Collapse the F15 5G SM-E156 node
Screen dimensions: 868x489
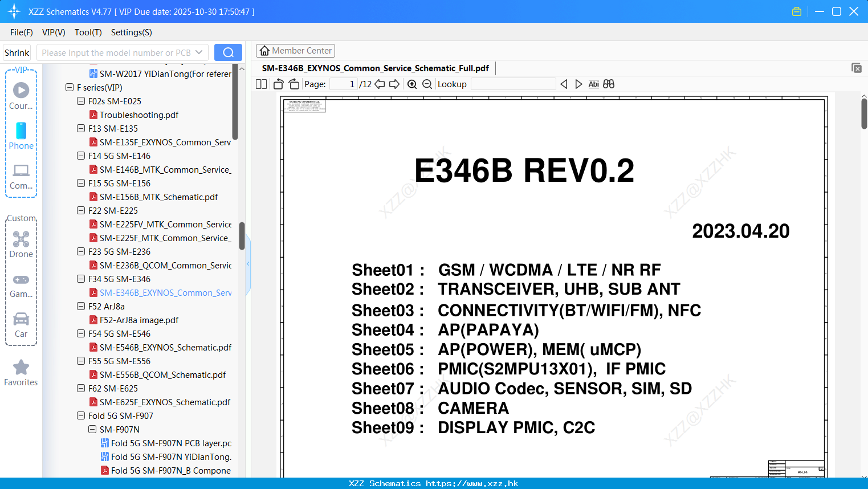tap(81, 183)
